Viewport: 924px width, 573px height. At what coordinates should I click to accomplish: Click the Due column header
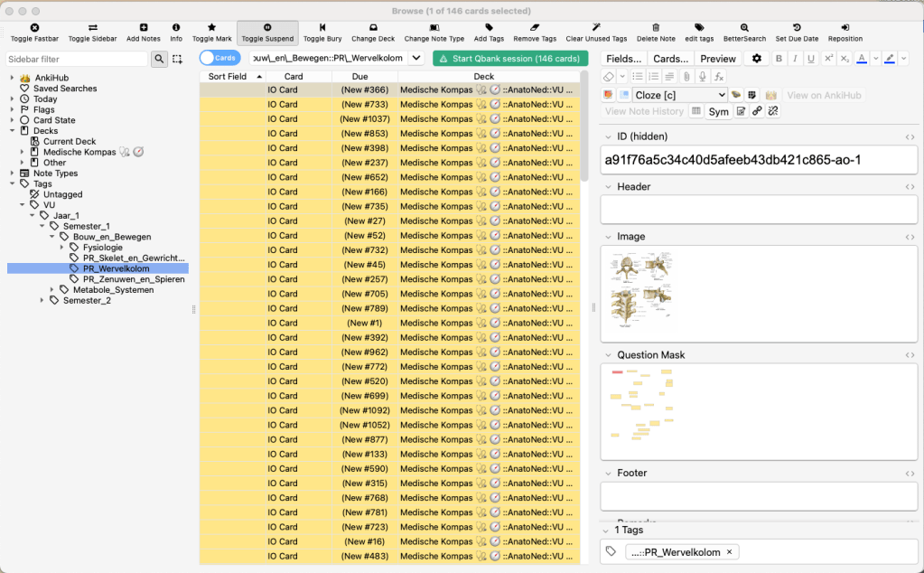[359, 77]
